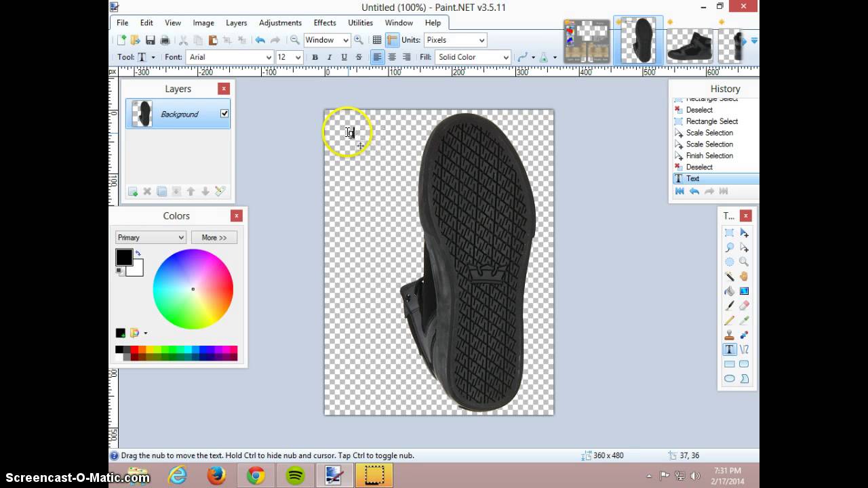Viewport: 868px width, 488px height.
Task: Open the Edit menu
Action: coord(146,22)
